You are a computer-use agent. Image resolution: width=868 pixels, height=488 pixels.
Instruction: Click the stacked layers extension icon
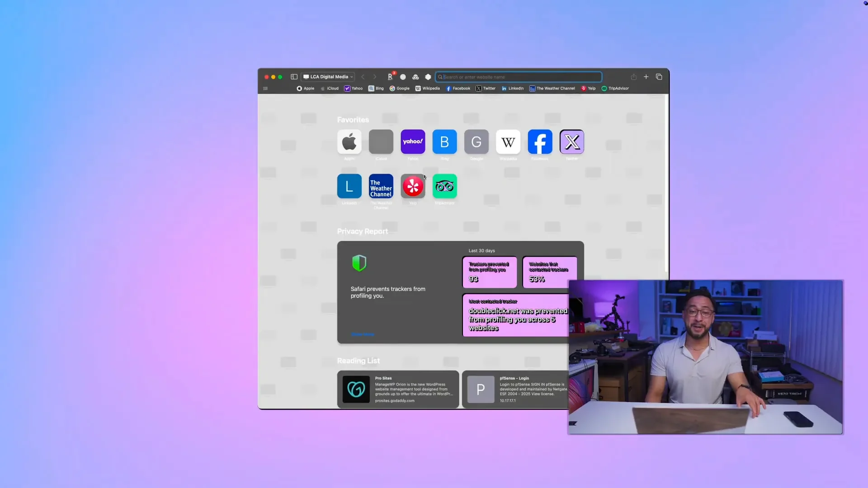[x=428, y=77]
